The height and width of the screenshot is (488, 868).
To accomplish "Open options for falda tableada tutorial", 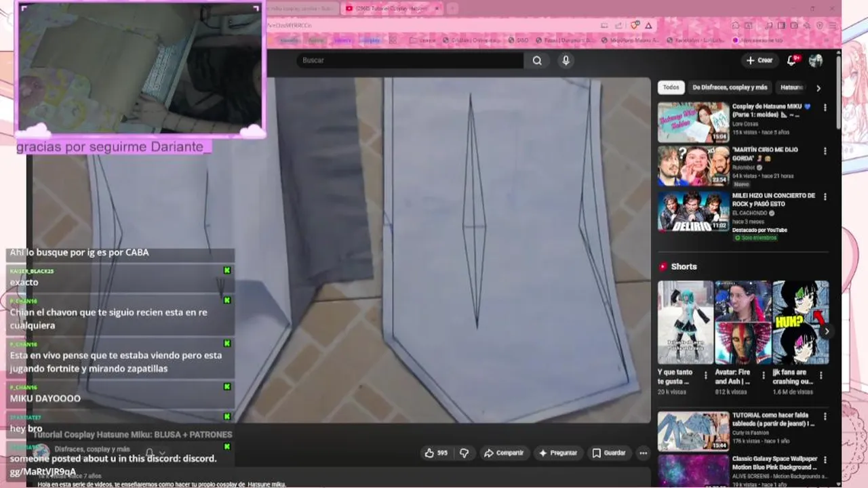I will point(825,415).
